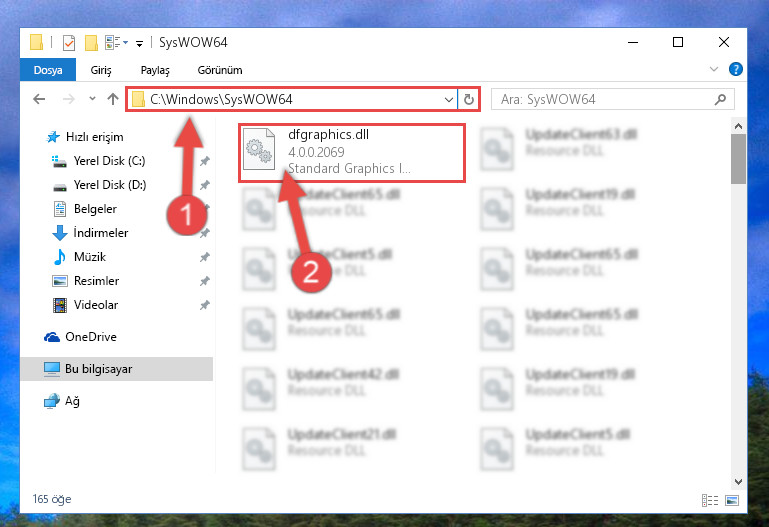
Task: Maximize the SysWOW64 window
Action: (x=678, y=43)
